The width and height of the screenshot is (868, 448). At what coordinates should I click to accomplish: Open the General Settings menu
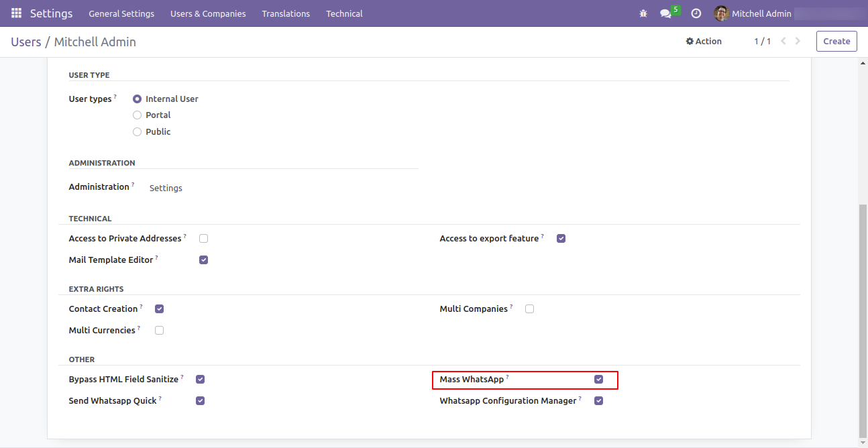click(121, 13)
